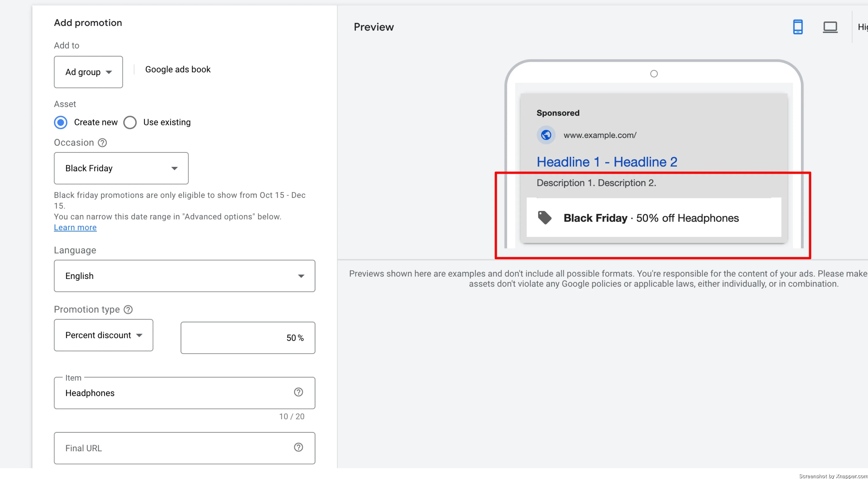Click the Headline 1 - Headline 2 preview link
Image resolution: width=868 pixels, height=479 pixels.
[607, 162]
